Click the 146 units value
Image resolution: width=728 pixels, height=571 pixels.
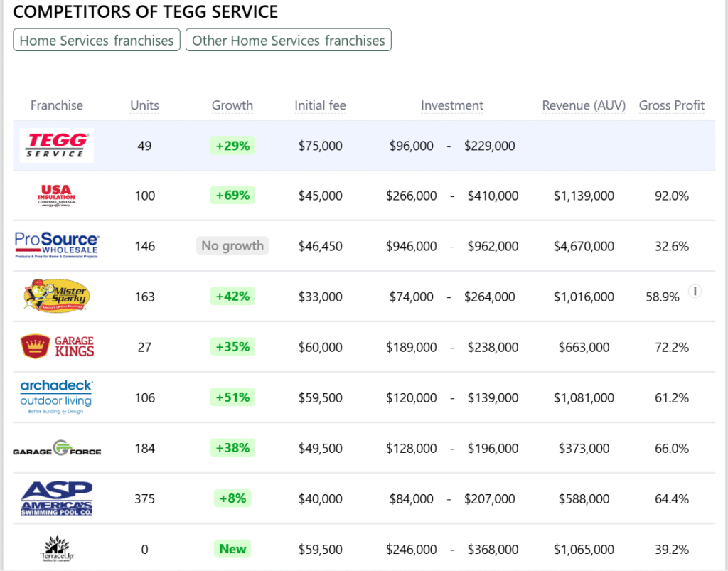[144, 246]
